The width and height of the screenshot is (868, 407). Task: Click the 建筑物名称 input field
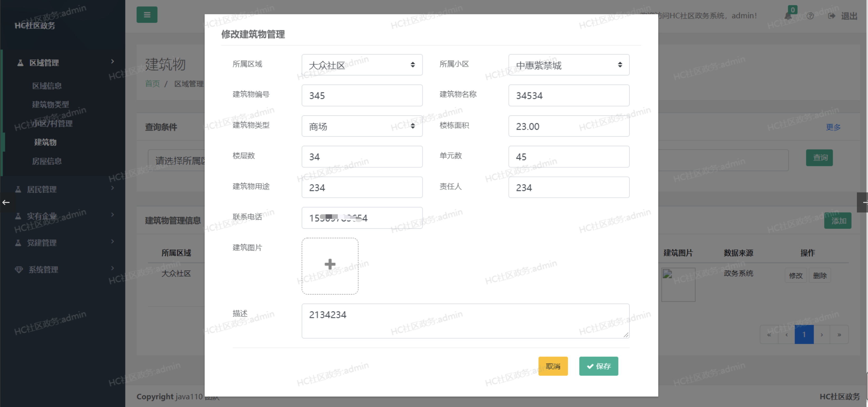pyautogui.click(x=569, y=95)
